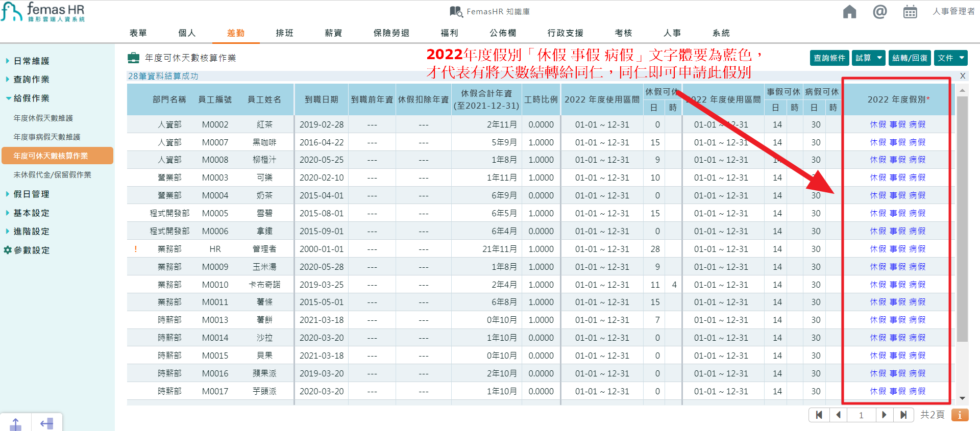
Task: Click the table vertical scrollbar
Action: click(962, 219)
